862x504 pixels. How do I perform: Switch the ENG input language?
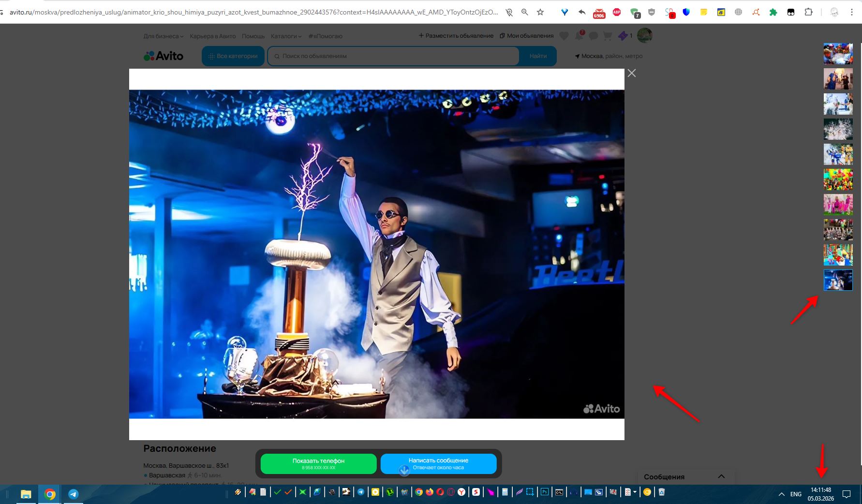[796, 494]
